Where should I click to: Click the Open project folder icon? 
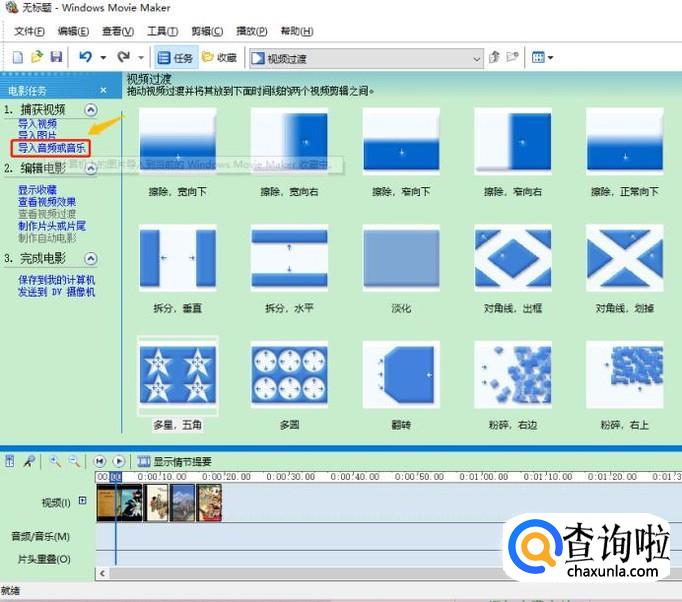pyautogui.click(x=37, y=58)
